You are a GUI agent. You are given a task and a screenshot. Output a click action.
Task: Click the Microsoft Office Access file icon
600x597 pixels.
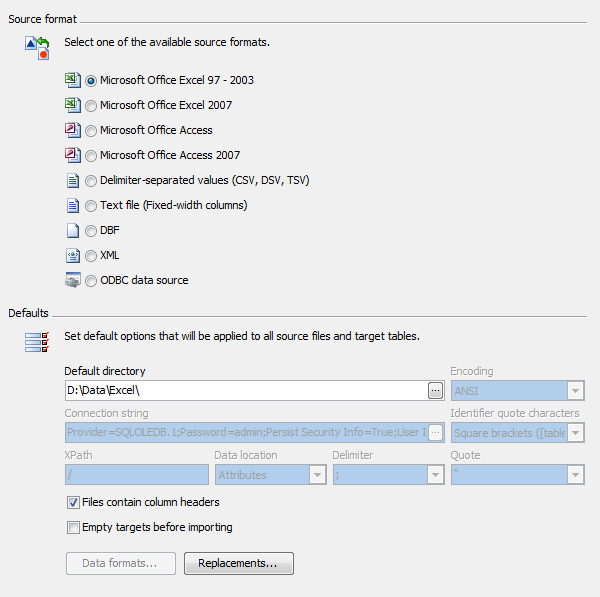pyautogui.click(x=73, y=130)
